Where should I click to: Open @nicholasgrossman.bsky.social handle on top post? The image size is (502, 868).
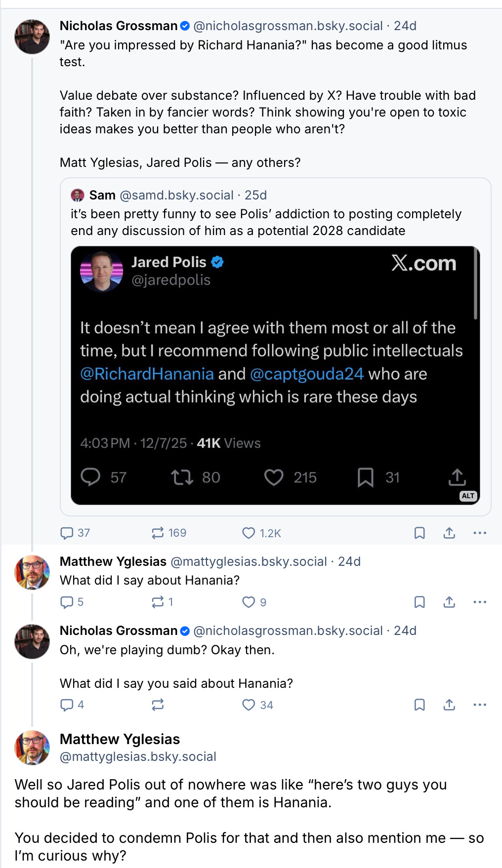coord(288,26)
